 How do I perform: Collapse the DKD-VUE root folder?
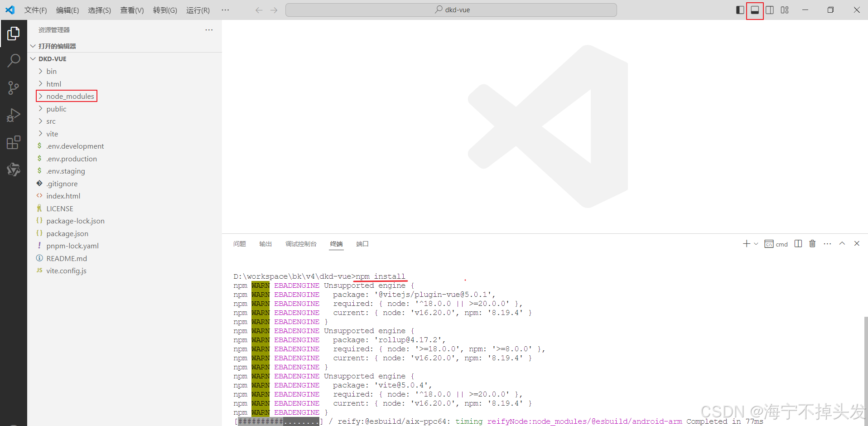(x=125, y=59)
